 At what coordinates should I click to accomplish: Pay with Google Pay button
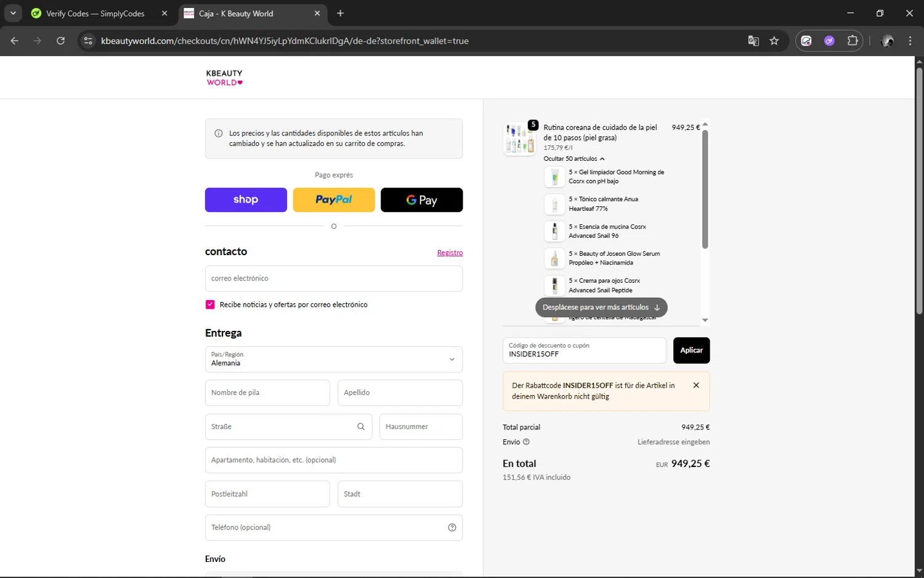pyautogui.click(x=421, y=200)
